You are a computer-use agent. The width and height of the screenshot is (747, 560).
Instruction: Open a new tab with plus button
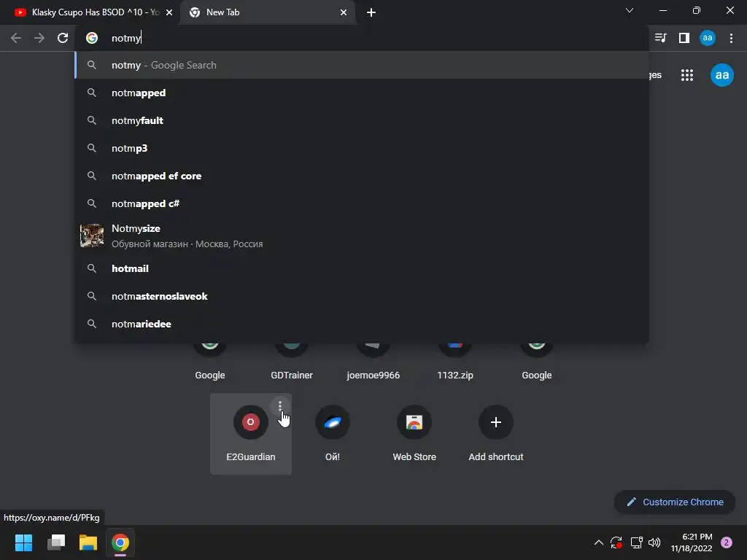pyautogui.click(x=371, y=12)
